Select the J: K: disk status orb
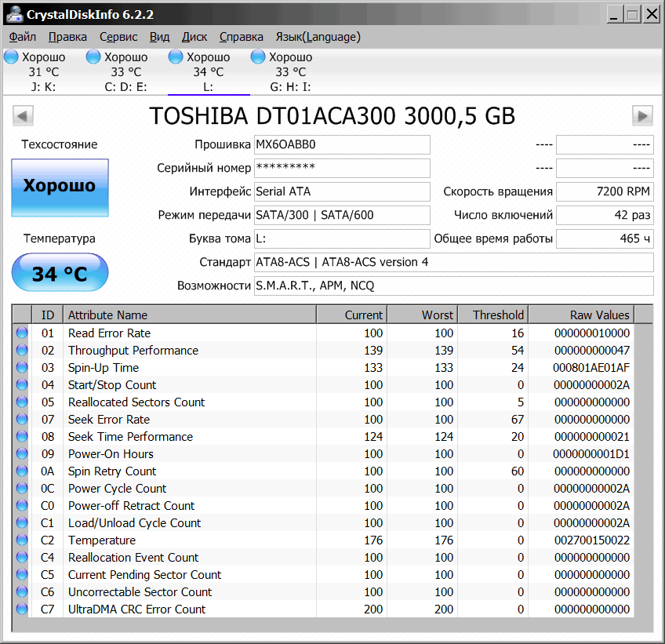This screenshot has height=644, width=665. coord(11,56)
